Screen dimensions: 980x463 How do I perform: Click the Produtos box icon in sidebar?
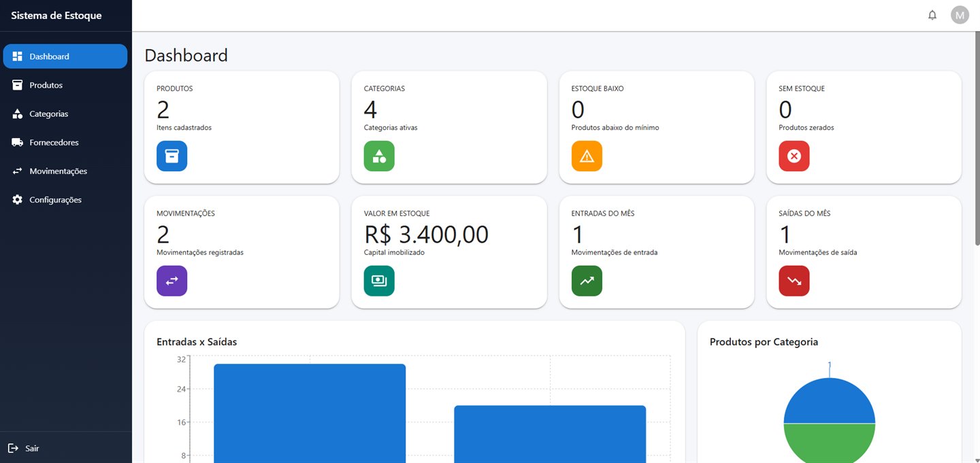click(x=18, y=85)
